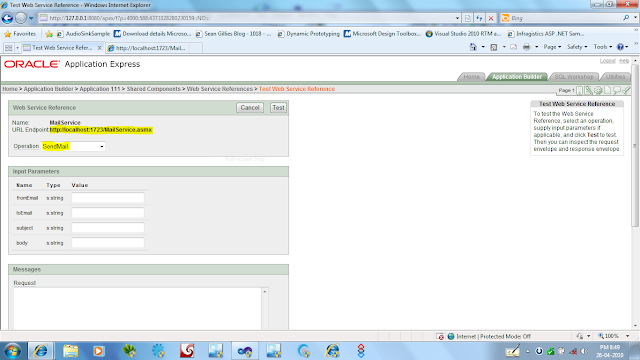Switch to the Utilities tab

[x=615, y=77]
